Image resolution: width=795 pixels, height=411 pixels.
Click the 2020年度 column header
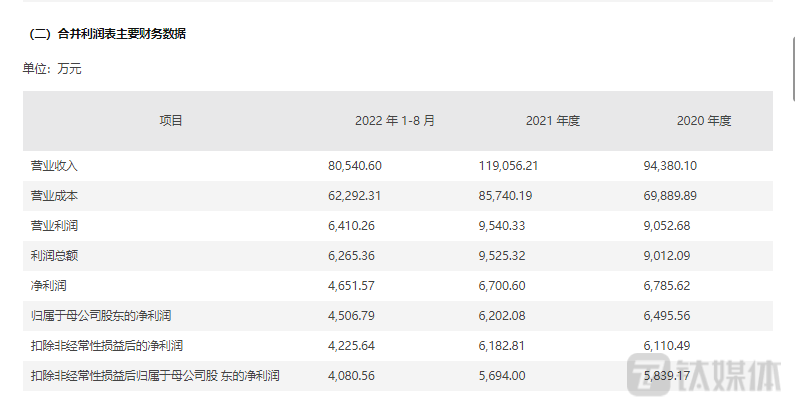click(704, 121)
